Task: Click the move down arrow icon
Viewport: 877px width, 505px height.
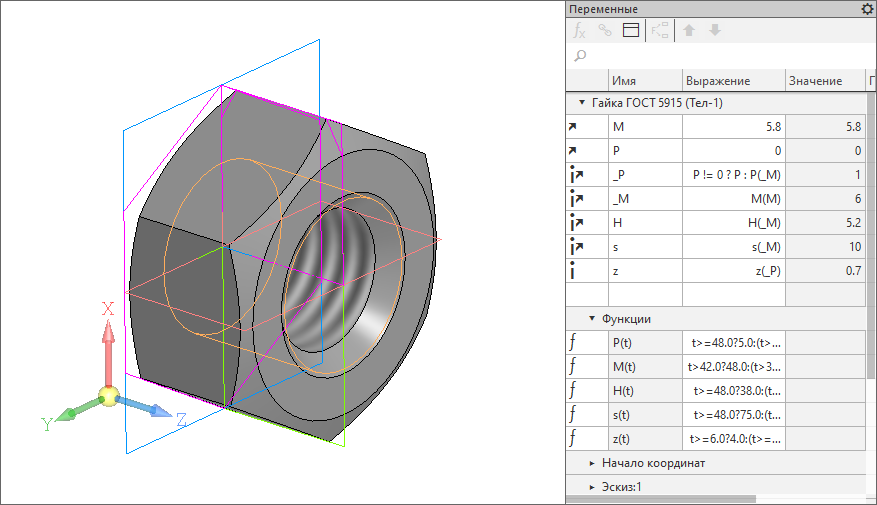Action: point(714,30)
